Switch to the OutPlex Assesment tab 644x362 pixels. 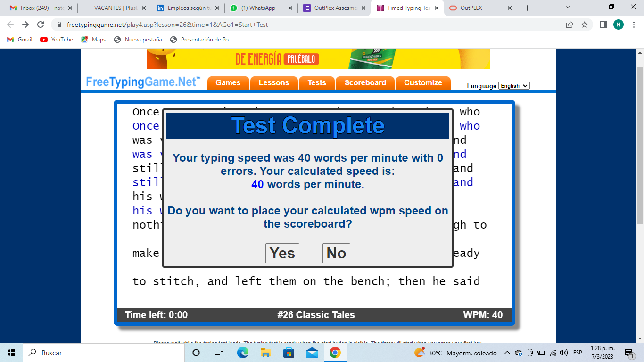pos(335,8)
